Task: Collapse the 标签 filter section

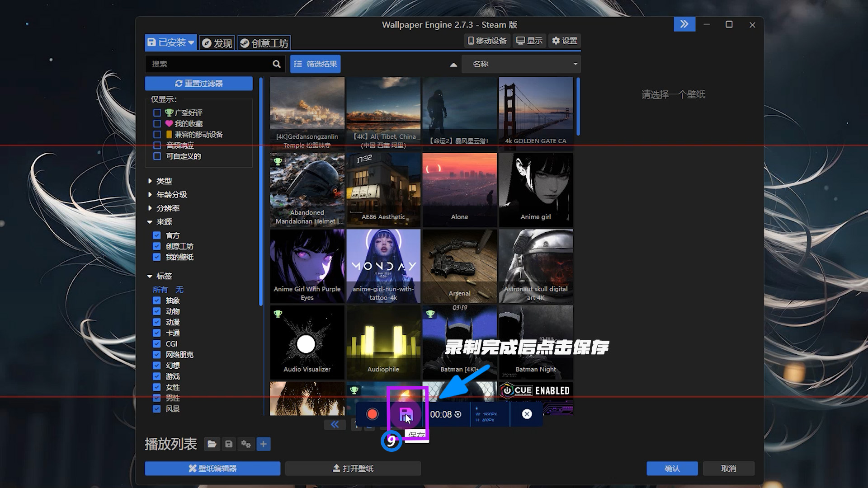Action: point(160,276)
